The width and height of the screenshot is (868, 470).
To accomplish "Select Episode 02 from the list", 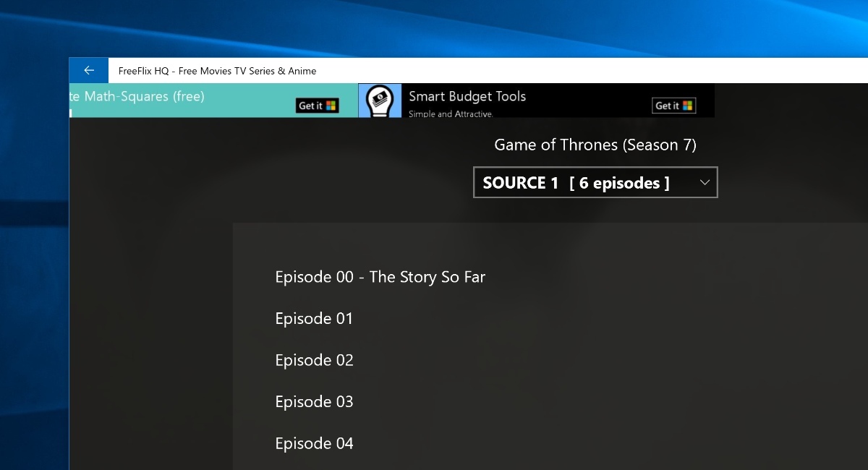I will (x=314, y=360).
